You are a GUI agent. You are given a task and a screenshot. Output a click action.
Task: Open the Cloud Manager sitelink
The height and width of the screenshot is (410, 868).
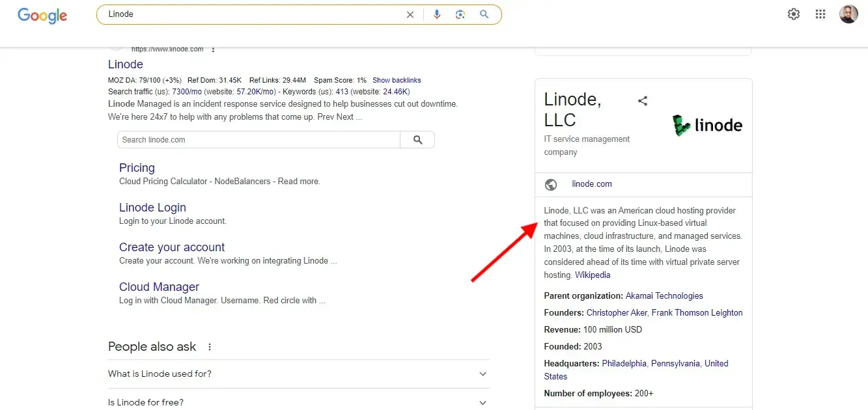point(159,287)
